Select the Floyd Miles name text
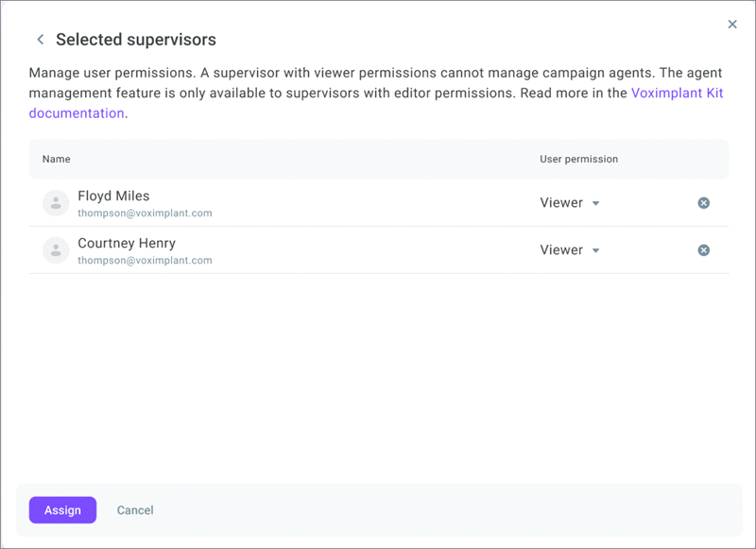Image resolution: width=756 pixels, height=549 pixels. (113, 196)
